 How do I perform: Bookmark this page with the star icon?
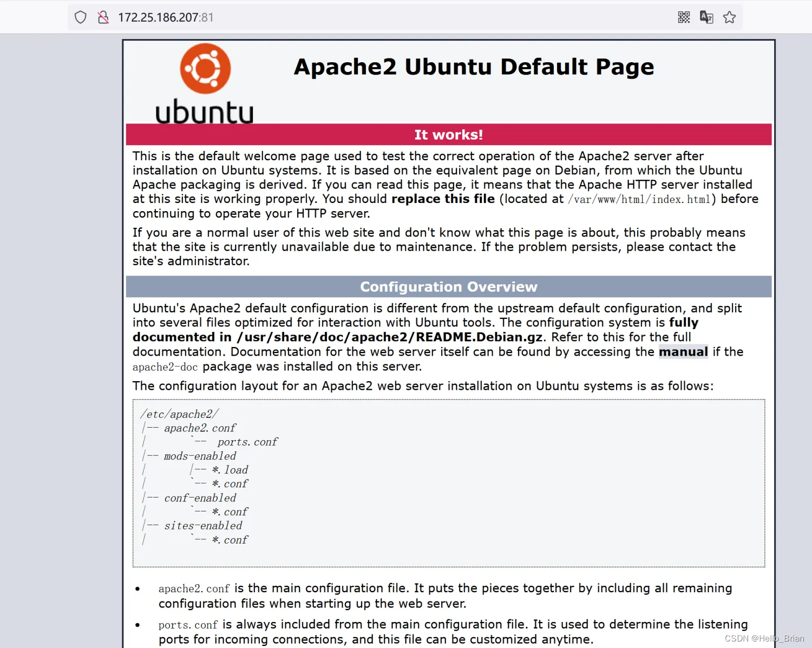click(729, 17)
